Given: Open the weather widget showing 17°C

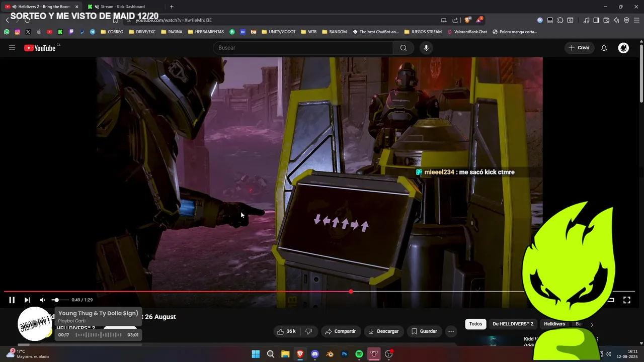Looking at the screenshot, I should coord(28,354).
